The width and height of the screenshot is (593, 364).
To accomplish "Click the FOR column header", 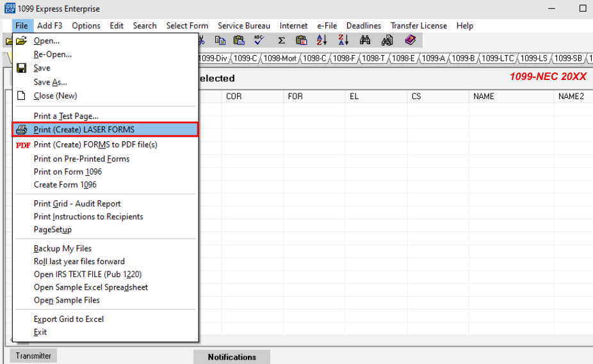I will [314, 97].
